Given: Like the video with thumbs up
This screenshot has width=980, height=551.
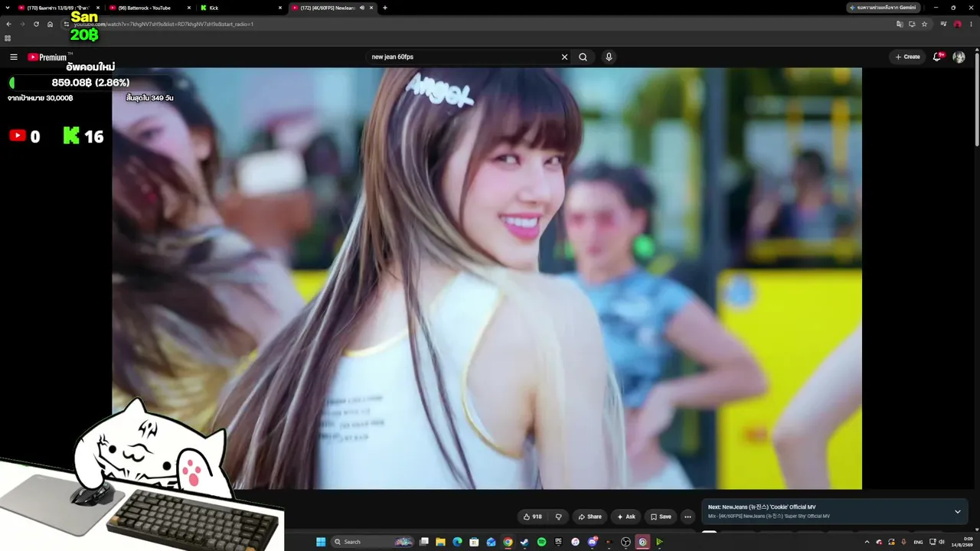Looking at the screenshot, I should 533,517.
